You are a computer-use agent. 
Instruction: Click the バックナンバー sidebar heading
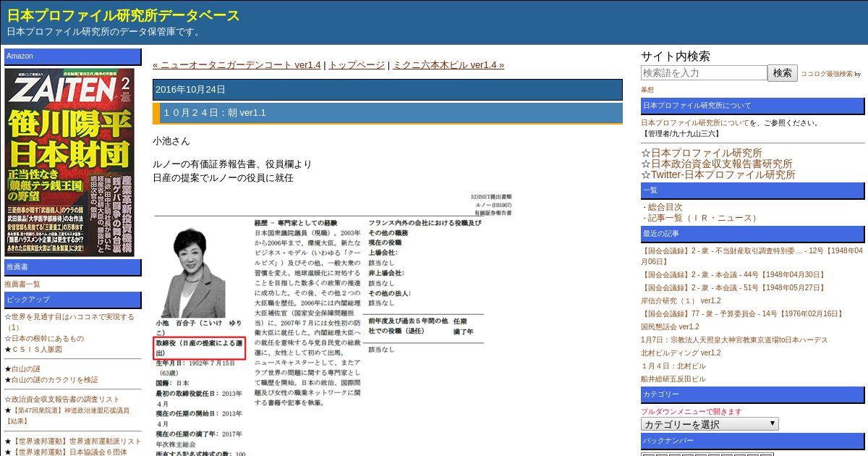(753, 441)
